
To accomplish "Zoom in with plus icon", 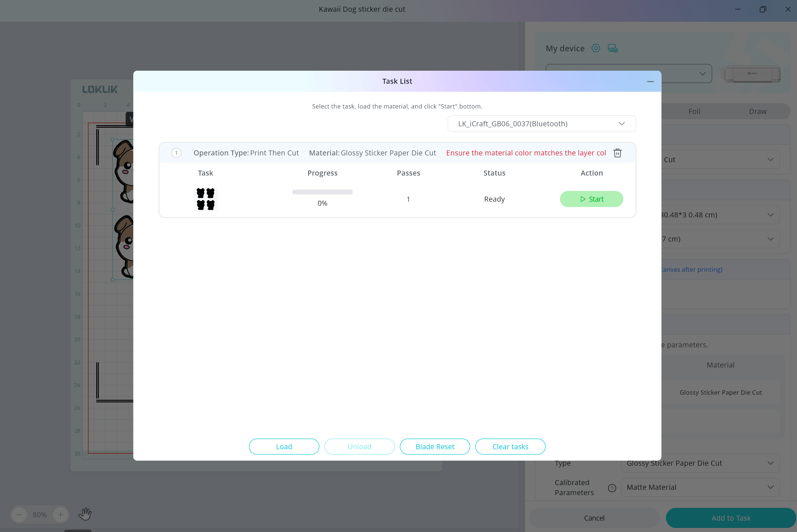I will tap(60, 515).
